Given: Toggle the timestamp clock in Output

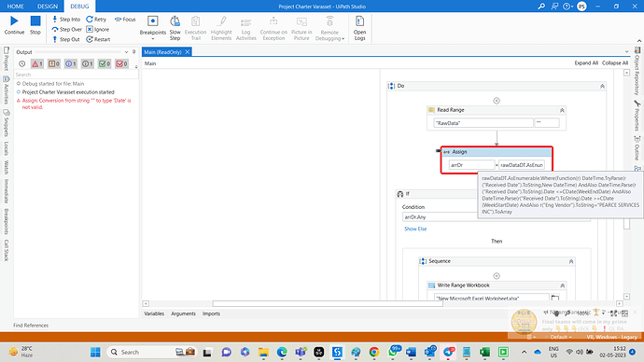Looking at the screenshot, I should point(22,63).
